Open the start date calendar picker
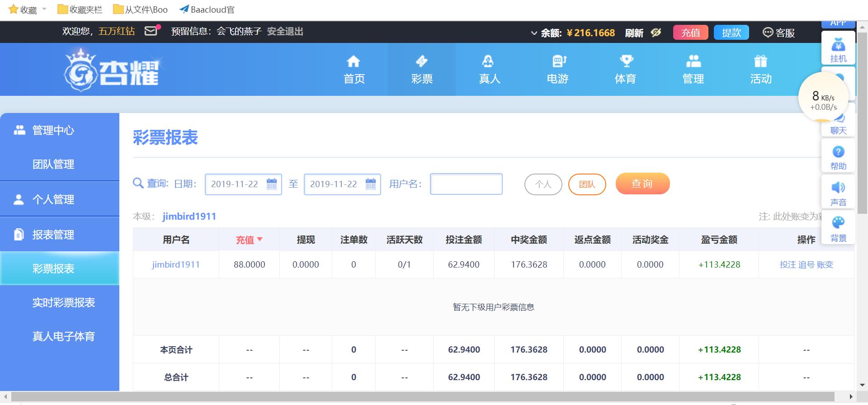This screenshot has height=405, width=868. tap(272, 184)
